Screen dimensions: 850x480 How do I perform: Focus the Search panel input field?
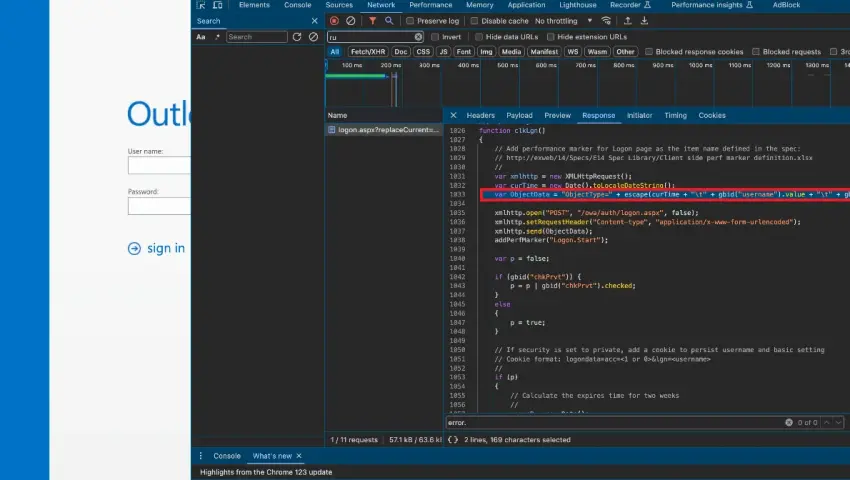(256, 37)
